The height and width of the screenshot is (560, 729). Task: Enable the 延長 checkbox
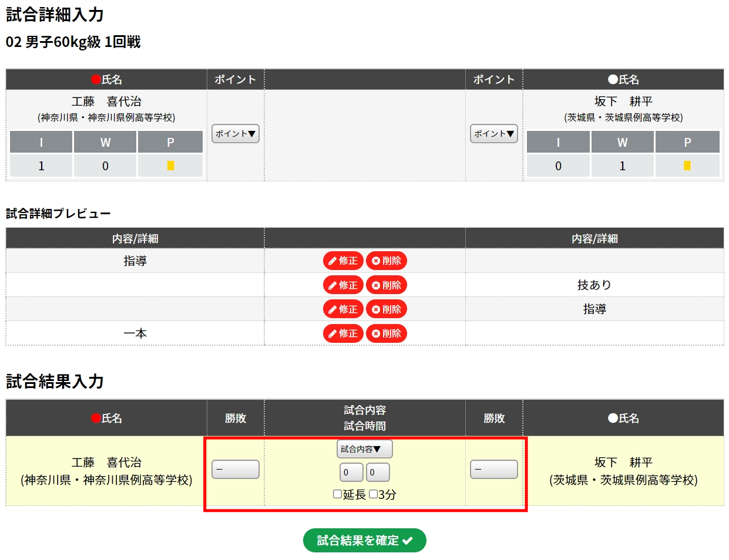tap(338, 494)
